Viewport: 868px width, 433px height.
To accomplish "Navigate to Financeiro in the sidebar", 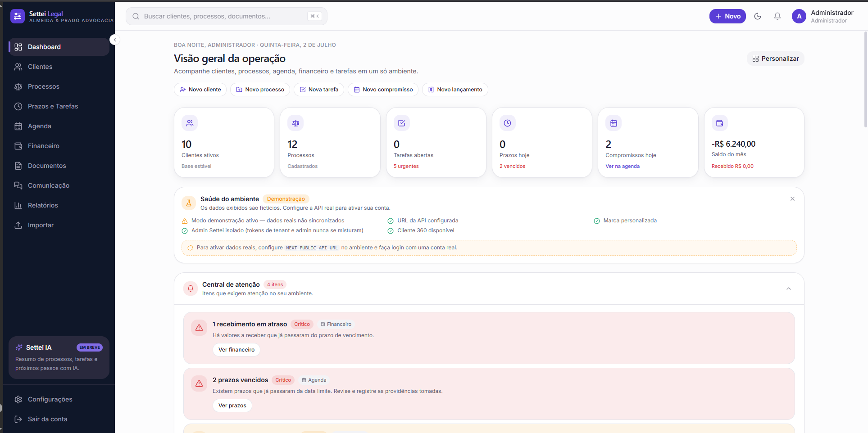I will tap(59, 146).
